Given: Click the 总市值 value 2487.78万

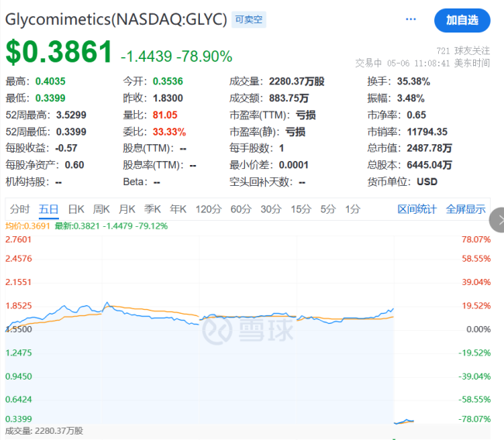Looking at the screenshot, I should coord(430,148).
